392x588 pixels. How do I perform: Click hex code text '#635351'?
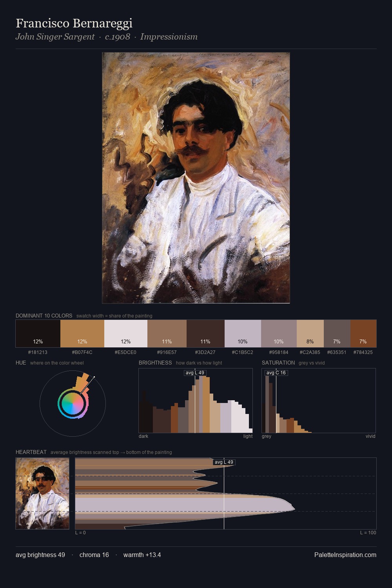pyautogui.click(x=337, y=352)
